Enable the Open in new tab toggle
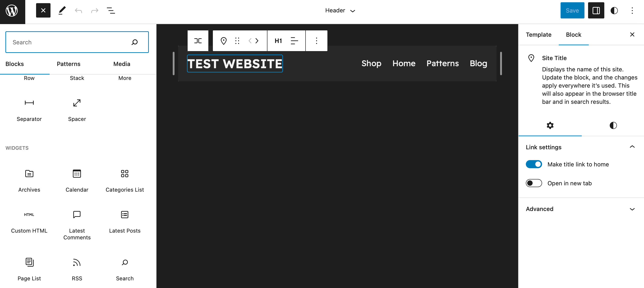The width and height of the screenshot is (644, 288). point(534,183)
